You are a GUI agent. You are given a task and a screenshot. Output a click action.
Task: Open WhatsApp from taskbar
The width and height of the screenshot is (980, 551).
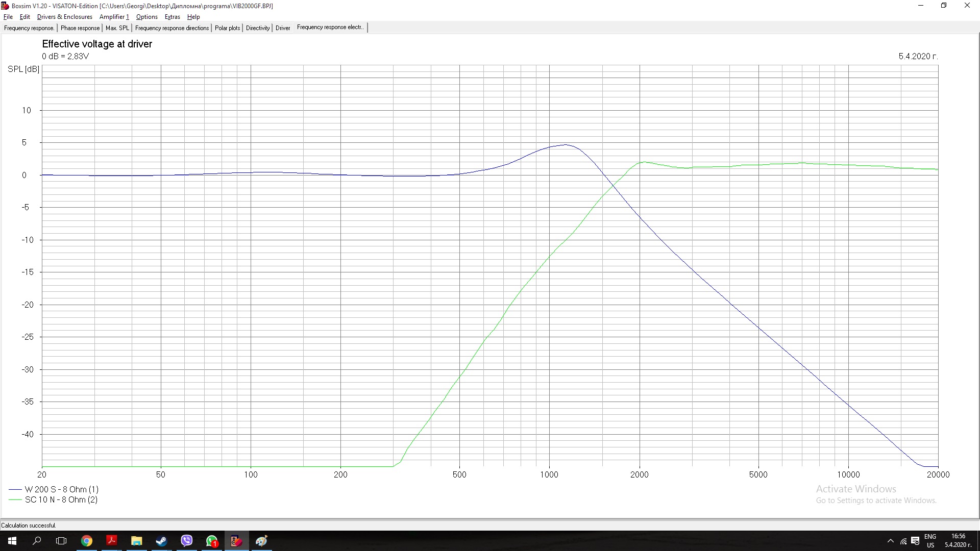coord(211,541)
